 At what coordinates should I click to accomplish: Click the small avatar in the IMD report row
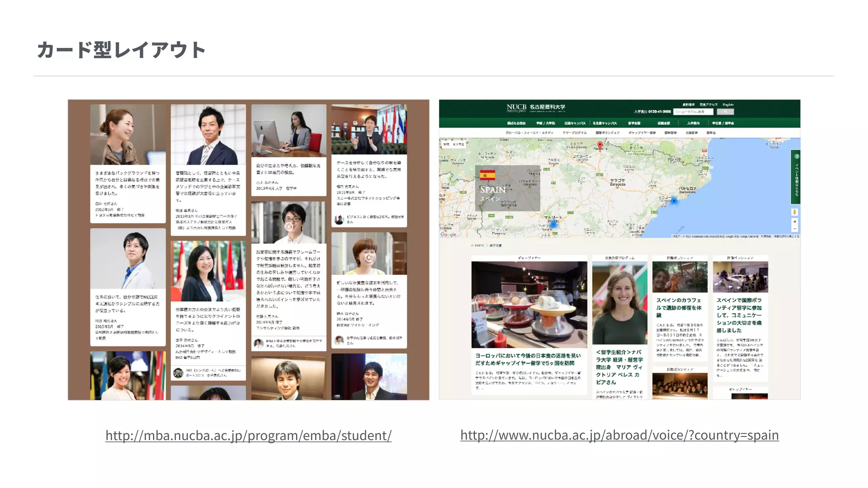coord(178,373)
